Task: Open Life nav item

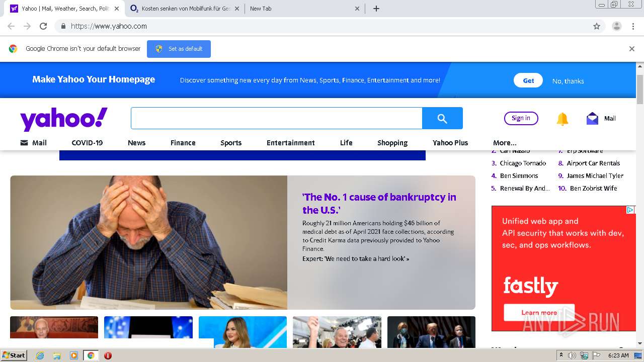Action: (x=346, y=143)
